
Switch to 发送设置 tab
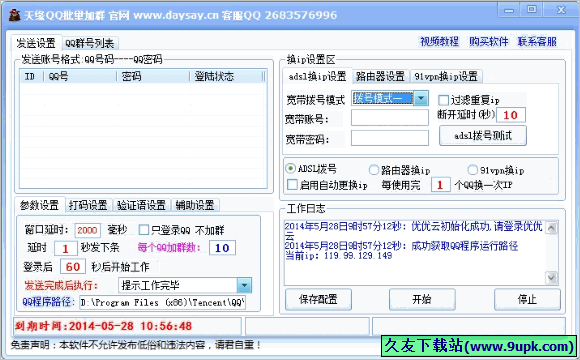coord(36,43)
